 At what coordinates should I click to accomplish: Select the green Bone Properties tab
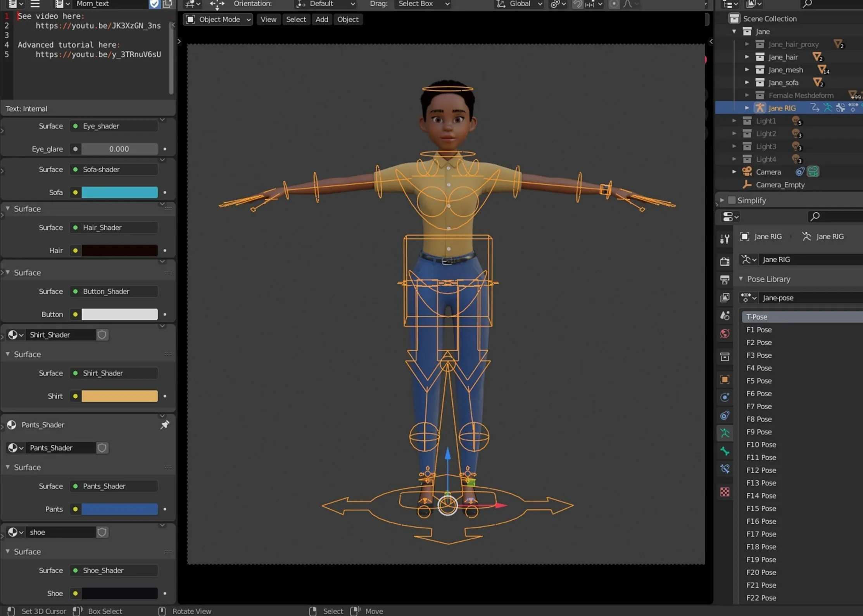click(x=725, y=451)
